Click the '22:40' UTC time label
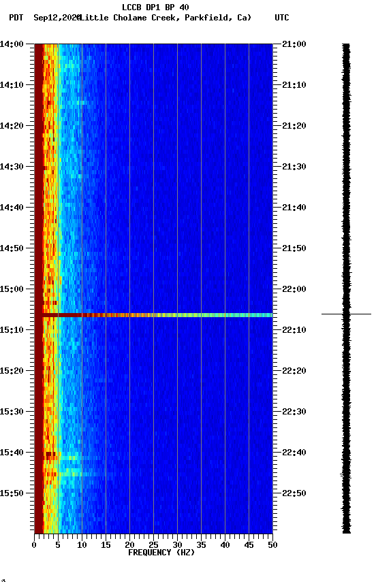This screenshot has width=376, height=588. [x=294, y=453]
